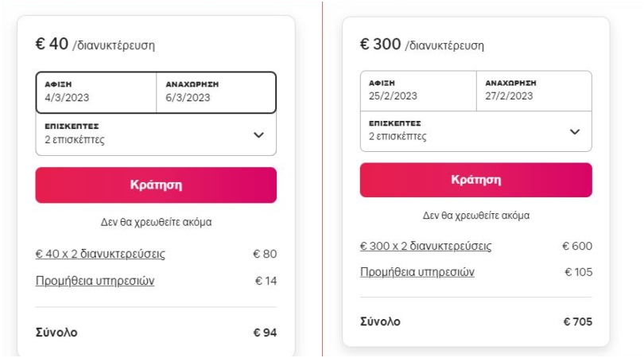Click 'Προμήθεια υπηρεσιών' link beside €14
The height and width of the screenshot is (358, 644).
click(95, 281)
